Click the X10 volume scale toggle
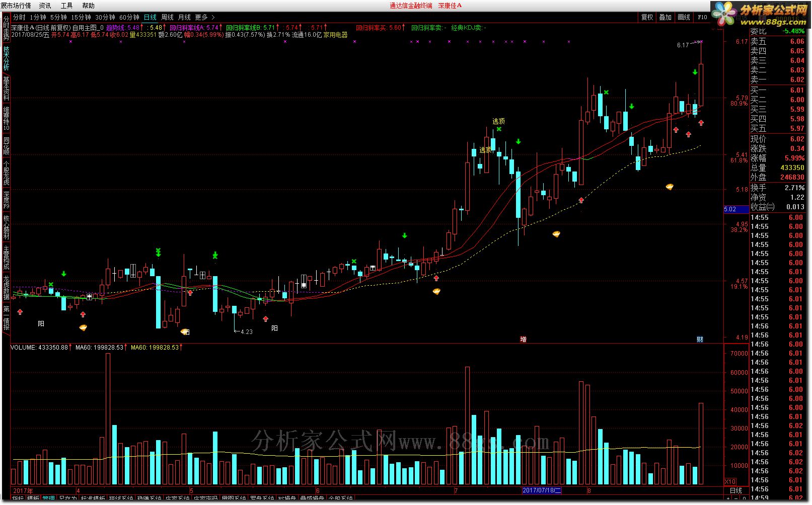The height and width of the screenshot is (505, 812). pyautogui.click(x=730, y=481)
